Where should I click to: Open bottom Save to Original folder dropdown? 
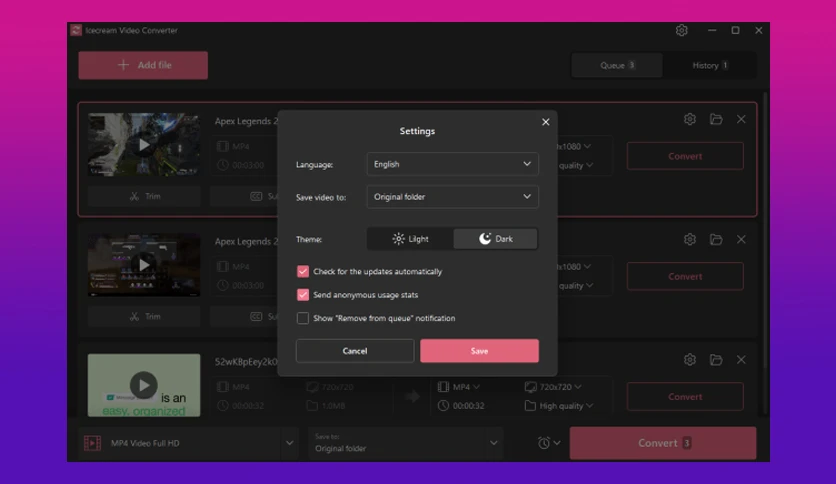click(x=406, y=443)
